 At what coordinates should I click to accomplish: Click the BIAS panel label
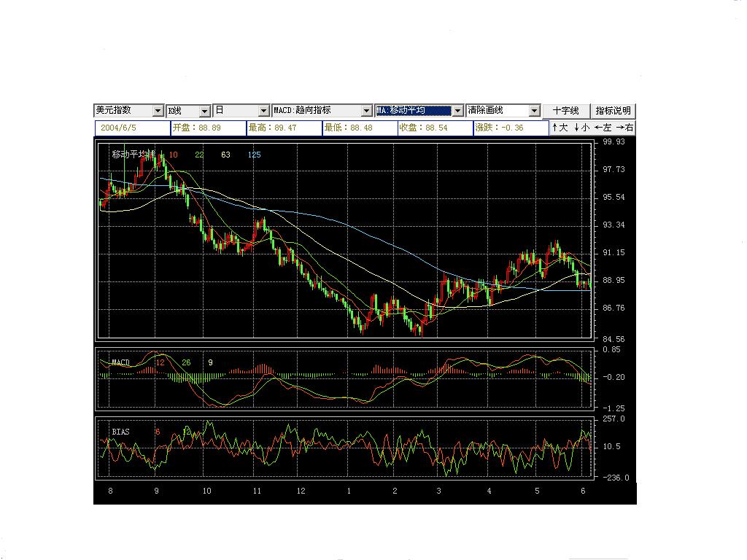(x=120, y=432)
